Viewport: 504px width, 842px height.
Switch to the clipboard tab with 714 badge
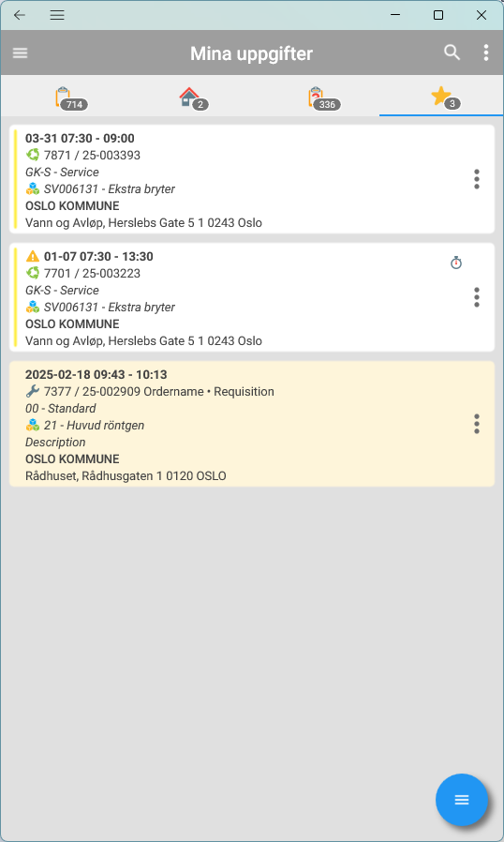point(71,98)
